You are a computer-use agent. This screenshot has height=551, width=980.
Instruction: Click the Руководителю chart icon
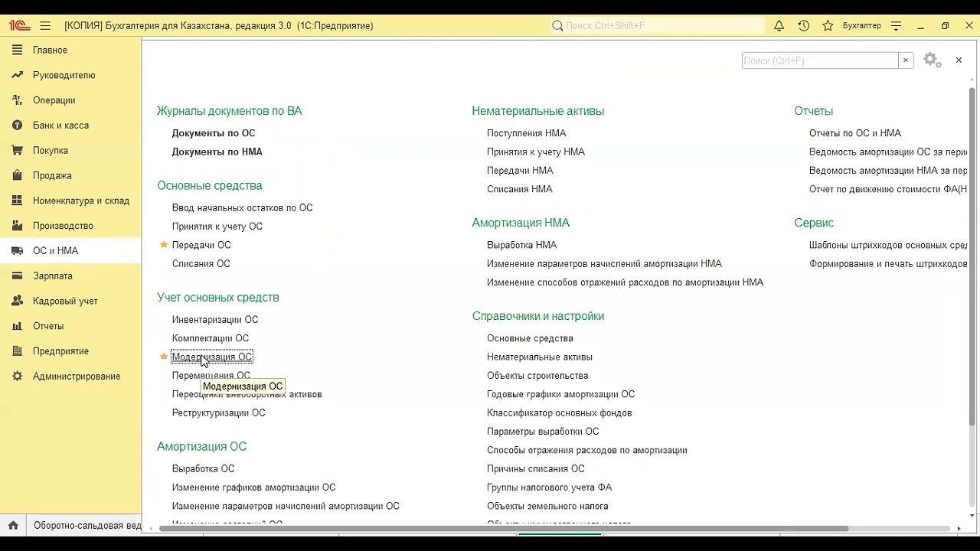(x=17, y=75)
